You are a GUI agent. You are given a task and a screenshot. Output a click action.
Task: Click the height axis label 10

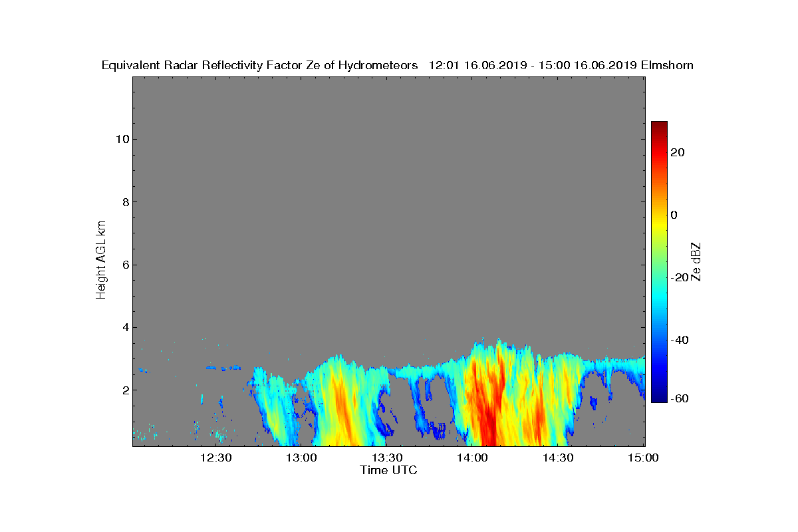pyautogui.click(x=121, y=139)
